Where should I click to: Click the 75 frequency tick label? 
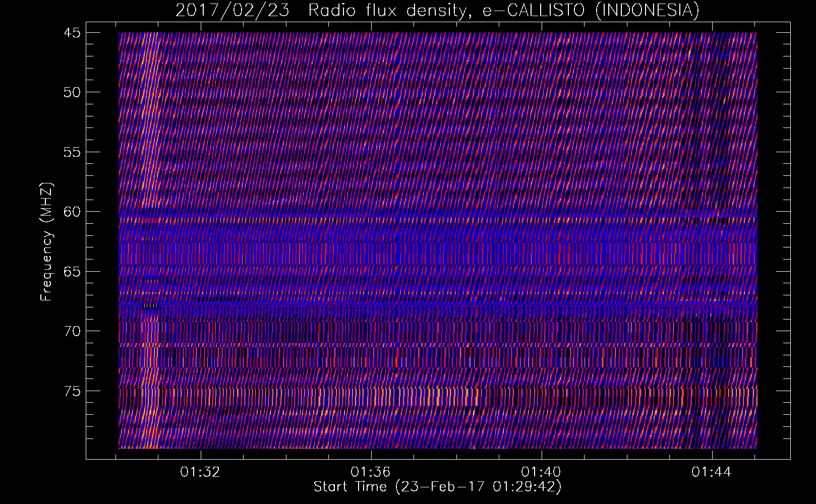72,391
